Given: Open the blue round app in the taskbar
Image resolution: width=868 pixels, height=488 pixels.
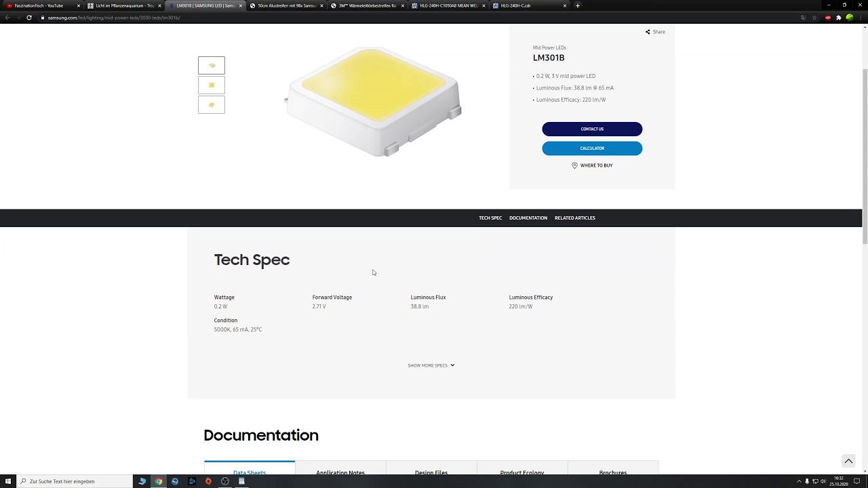Looking at the screenshot, I should (x=175, y=481).
